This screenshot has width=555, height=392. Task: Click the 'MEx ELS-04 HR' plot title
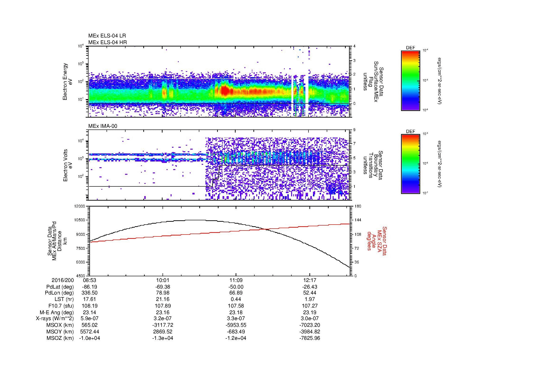107,42
